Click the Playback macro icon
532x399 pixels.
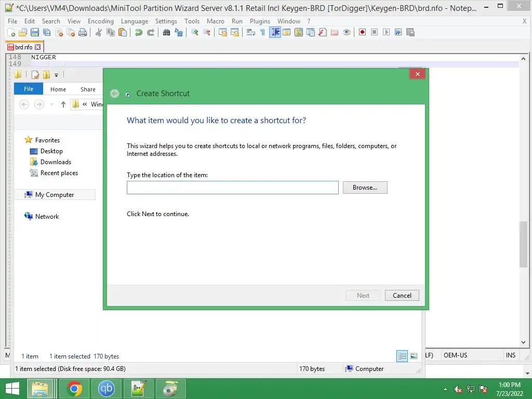(x=386, y=32)
